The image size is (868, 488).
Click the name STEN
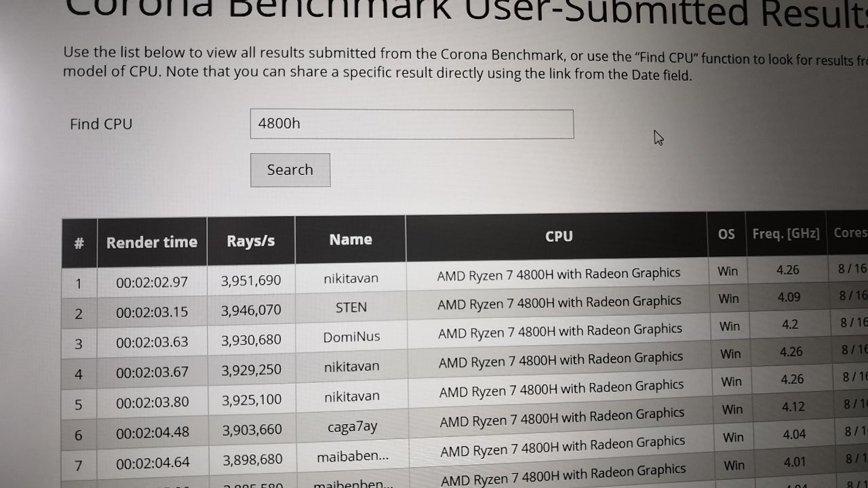(351, 308)
